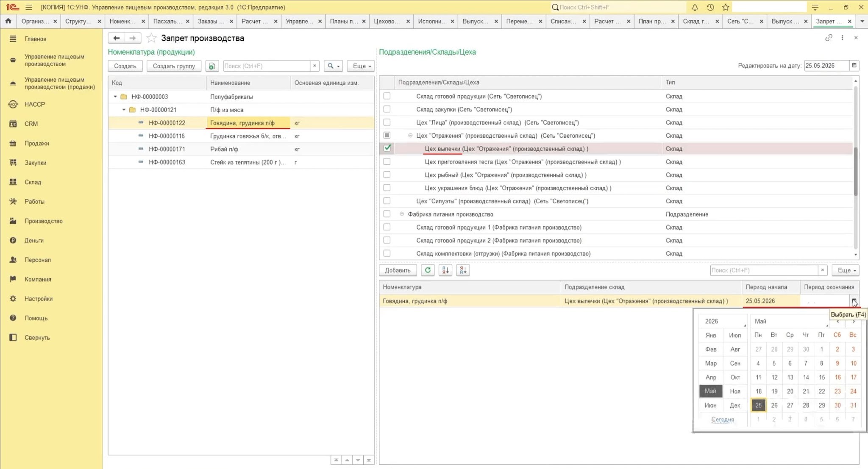
Task: Open the history clock icon
Action: [x=710, y=7]
